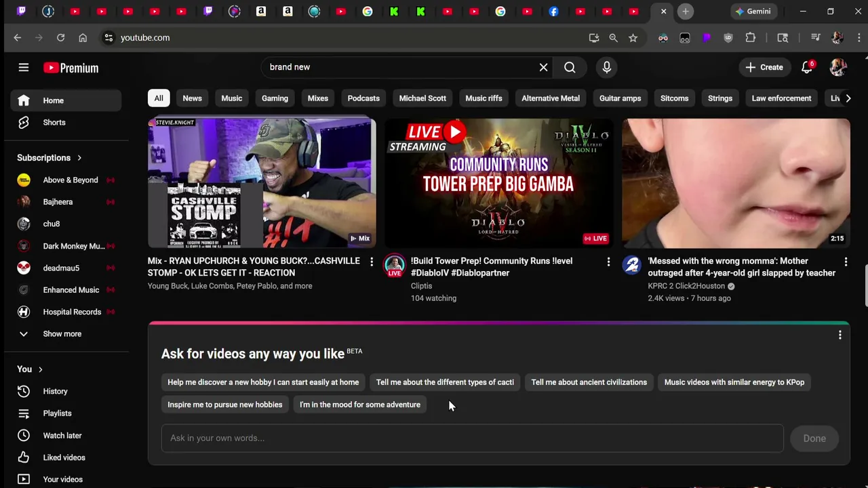Open Watch later in the sidebar
This screenshot has width=868, height=488.
66,435
